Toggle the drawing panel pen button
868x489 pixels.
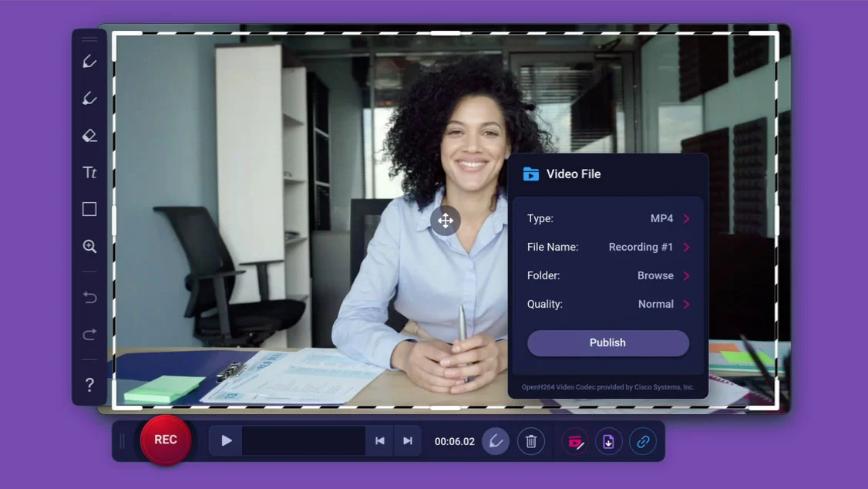point(496,441)
